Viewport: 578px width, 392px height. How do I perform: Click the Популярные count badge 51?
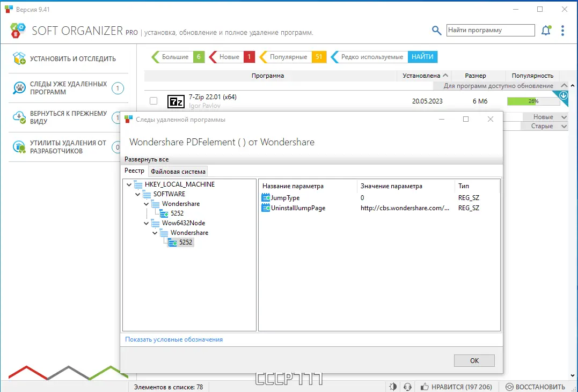[319, 57]
